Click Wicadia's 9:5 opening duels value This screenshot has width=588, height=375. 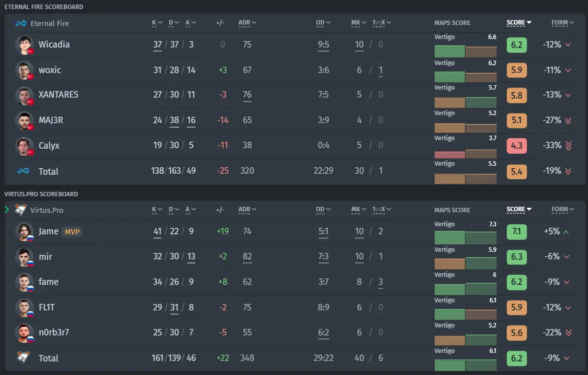[323, 45]
